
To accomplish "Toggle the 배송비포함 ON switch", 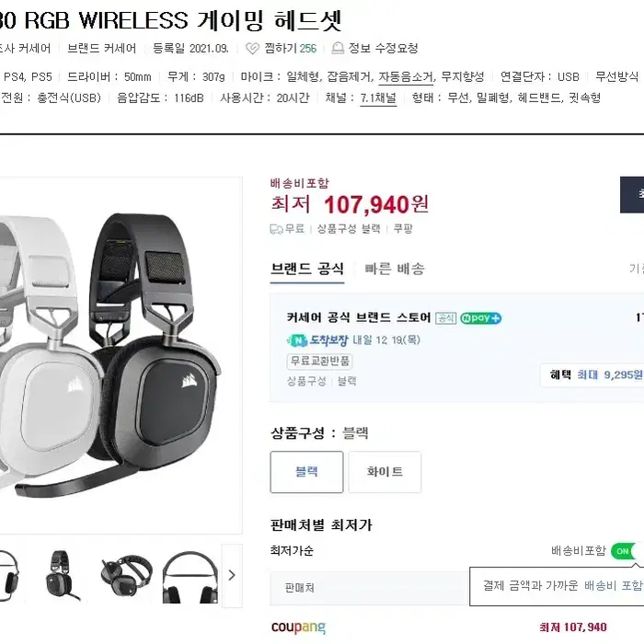I will pyautogui.click(x=627, y=551).
